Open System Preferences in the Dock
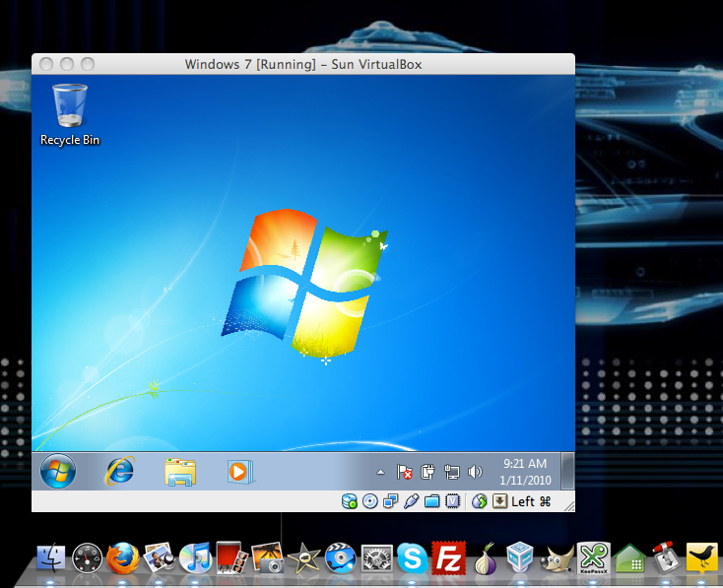The height and width of the screenshot is (588, 723). click(x=376, y=559)
